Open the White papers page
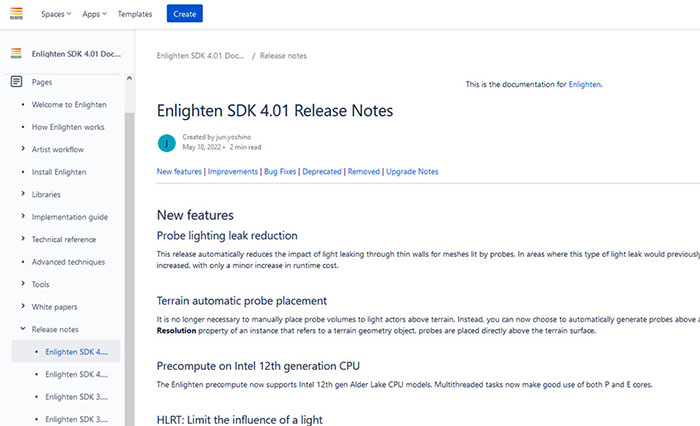The width and height of the screenshot is (700, 426). pyautogui.click(x=55, y=307)
